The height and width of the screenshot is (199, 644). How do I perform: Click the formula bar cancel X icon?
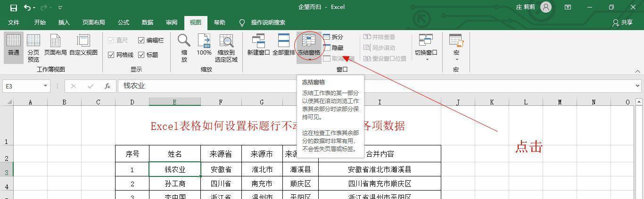tap(74, 86)
